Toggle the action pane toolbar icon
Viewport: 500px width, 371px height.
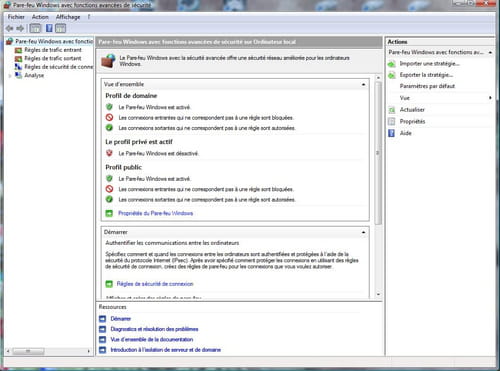tap(60, 29)
